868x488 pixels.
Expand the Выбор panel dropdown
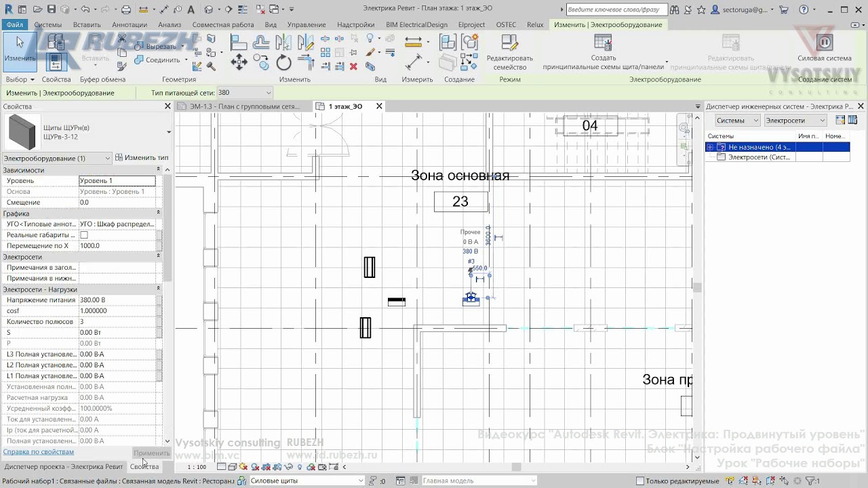pyautogui.click(x=20, y=79)
